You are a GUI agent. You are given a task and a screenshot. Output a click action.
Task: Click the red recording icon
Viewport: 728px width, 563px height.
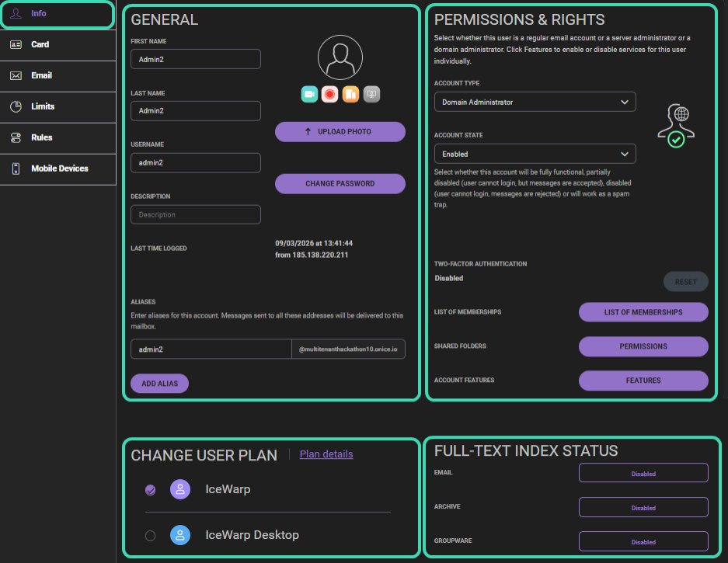point(329,93)
